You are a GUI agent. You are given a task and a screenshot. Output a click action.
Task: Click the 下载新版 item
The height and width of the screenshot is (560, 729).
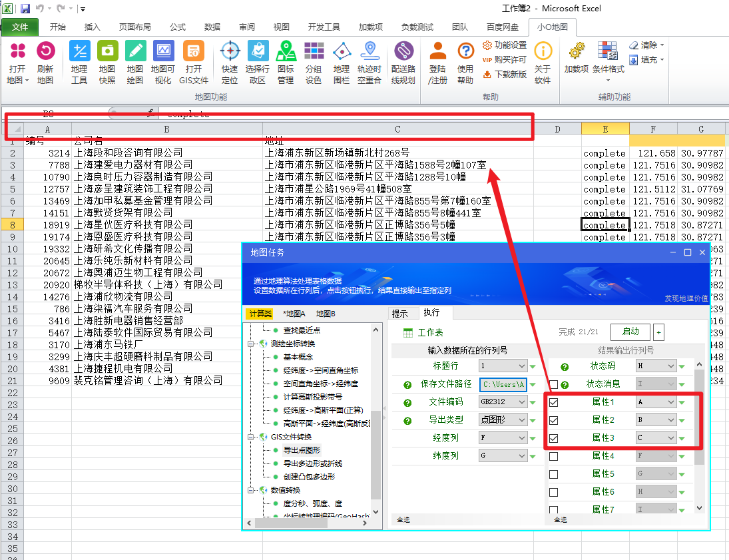505,75
